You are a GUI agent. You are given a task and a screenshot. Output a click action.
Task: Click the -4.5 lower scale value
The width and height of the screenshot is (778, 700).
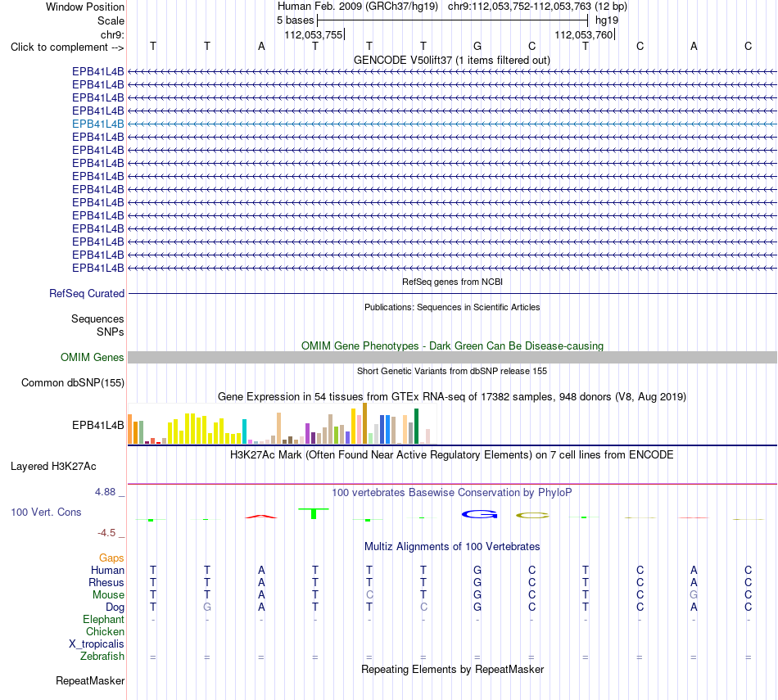[106, 533]
